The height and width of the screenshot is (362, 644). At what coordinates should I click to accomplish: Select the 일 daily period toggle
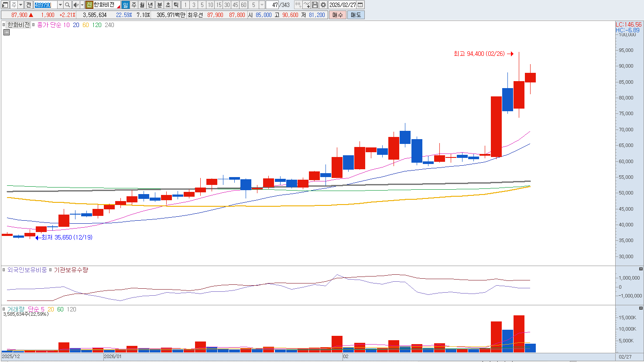tap(126, 5)
